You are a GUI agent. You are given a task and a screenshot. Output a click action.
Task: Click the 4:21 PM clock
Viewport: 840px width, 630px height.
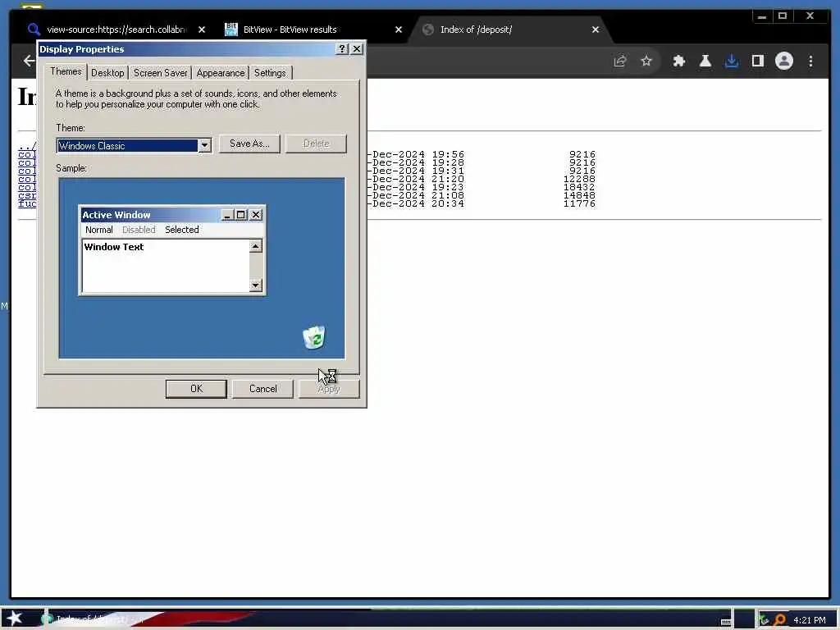pyautogui.click(x=810, y=620)
